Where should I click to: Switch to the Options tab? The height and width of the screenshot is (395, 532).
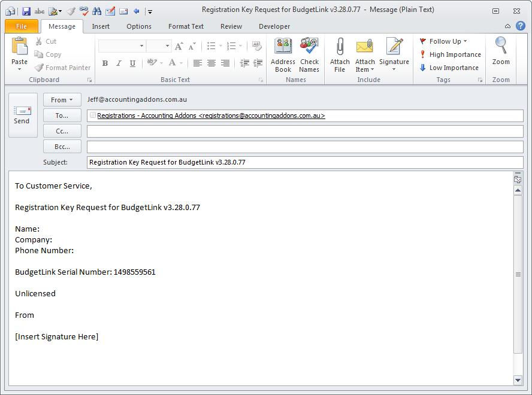139,26
